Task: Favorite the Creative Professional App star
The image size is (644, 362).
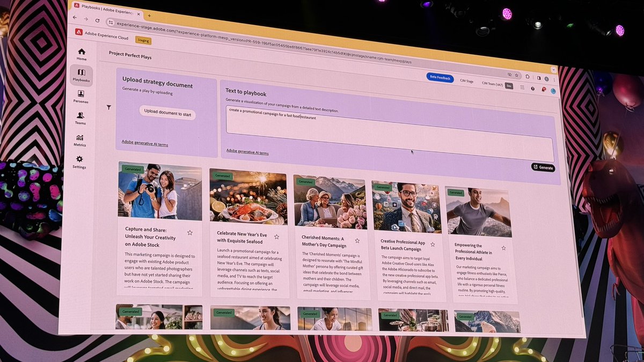Action: pyautogui.click(x=433, y=244)
